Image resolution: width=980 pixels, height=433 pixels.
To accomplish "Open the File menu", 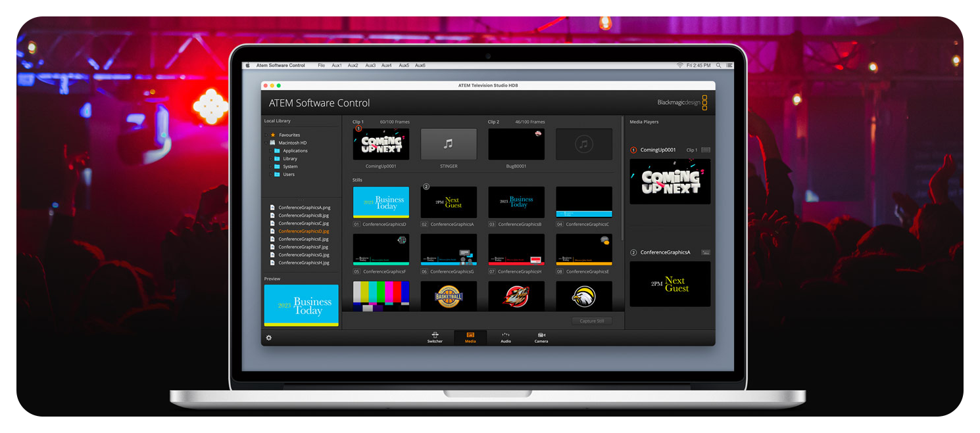I will [321, 65].
